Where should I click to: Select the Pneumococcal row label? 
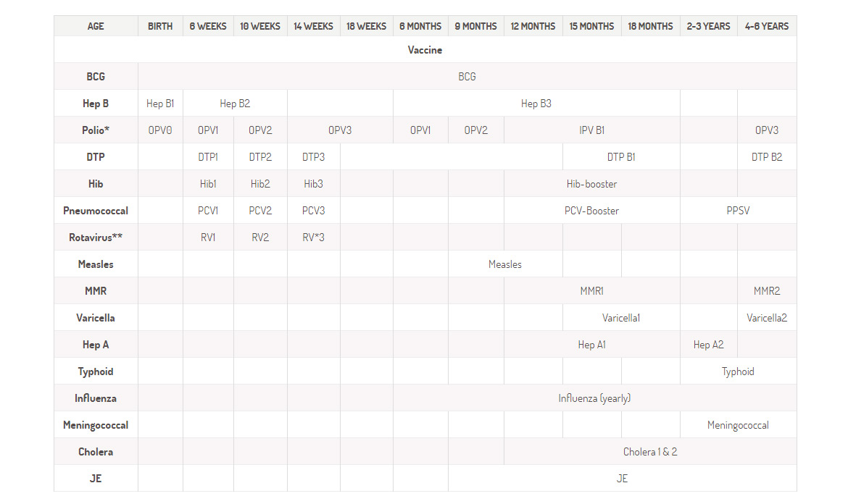(96, 211)
